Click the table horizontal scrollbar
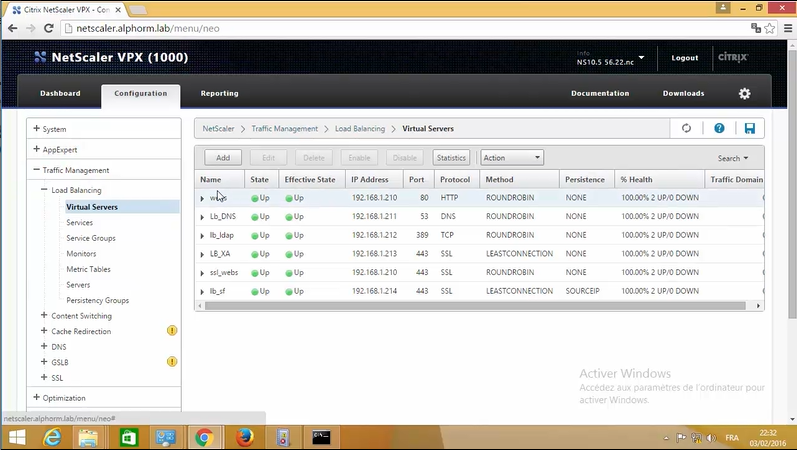 click(475, 306)
